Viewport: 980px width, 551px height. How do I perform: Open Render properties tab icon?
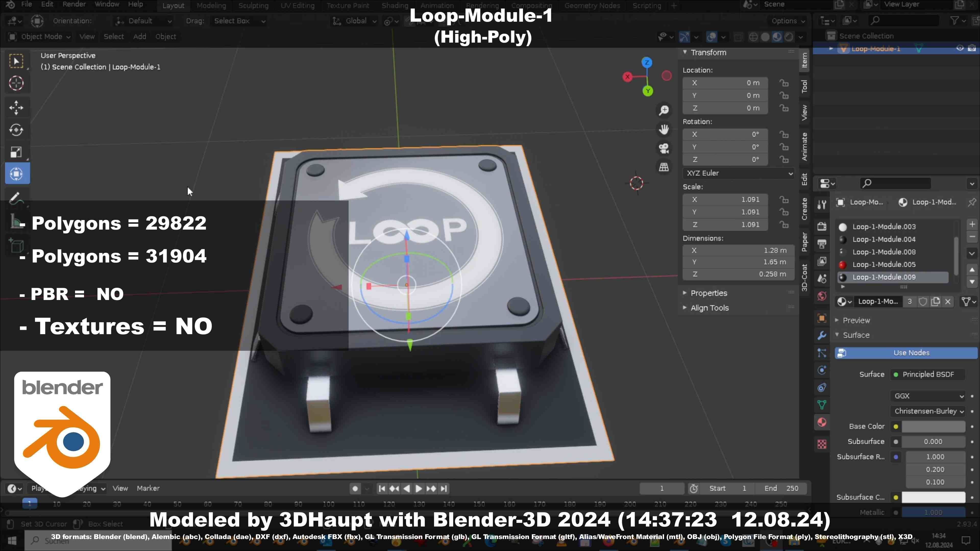pos(822,226)
